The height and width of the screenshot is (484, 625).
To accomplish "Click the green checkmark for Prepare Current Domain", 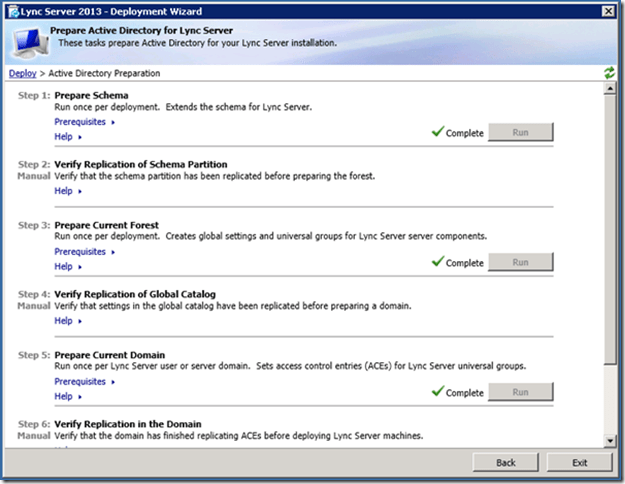I will pos(436,393).
